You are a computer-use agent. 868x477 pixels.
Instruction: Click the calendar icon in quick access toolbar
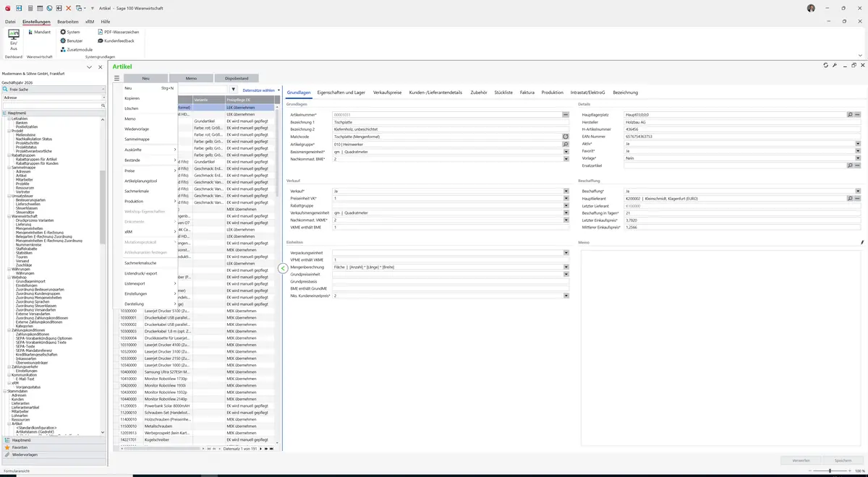coord(41,8)
